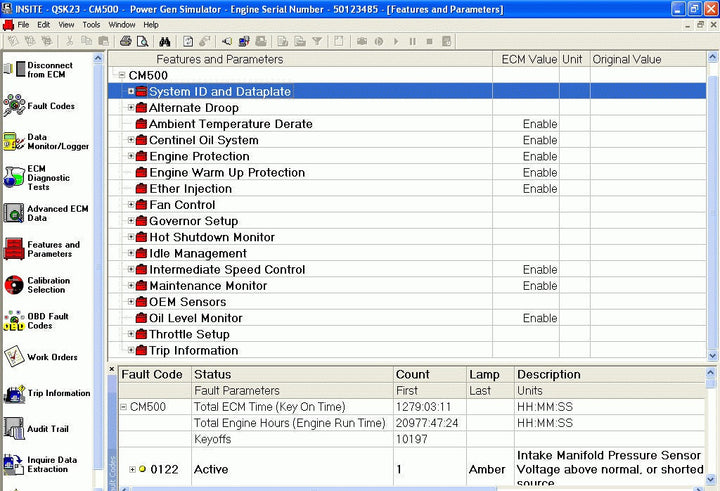
Task: Open the Tools menu
Action: [91, 25]
